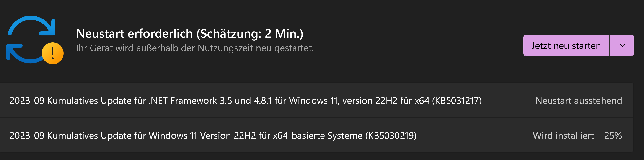Click the 25% percentage value
Viewport: 644px width, 160px height.
613,135
